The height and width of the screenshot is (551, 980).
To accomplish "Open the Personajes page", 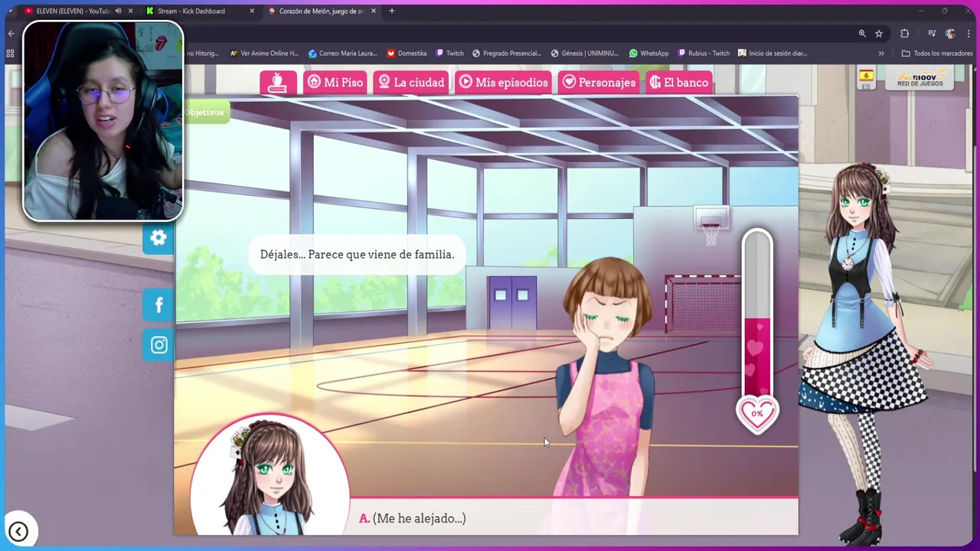I will pos(599,83).
